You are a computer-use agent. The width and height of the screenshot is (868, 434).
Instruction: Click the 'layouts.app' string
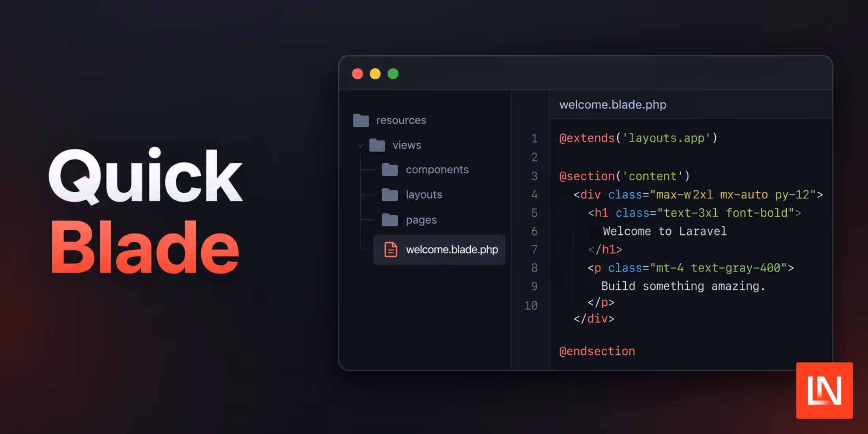[666, 138]
